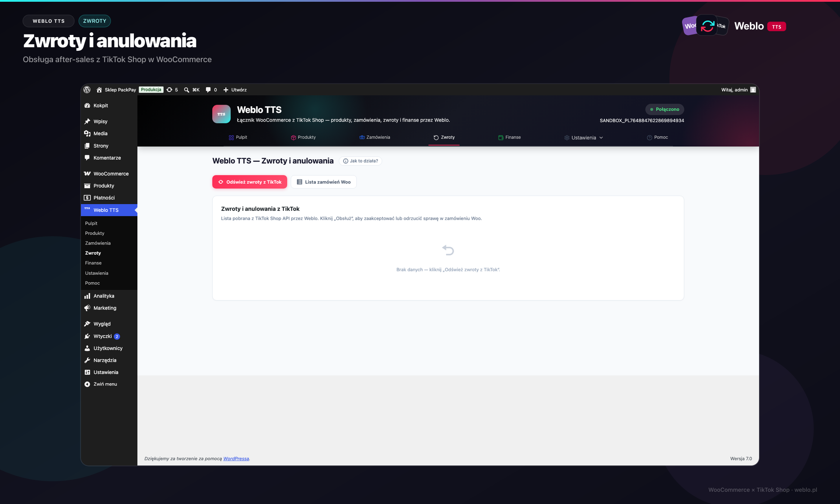Viewport: 840px width, 504px height.
Task: Click the admin avatar beside Witaj, admin
Action: click(753, 90)
